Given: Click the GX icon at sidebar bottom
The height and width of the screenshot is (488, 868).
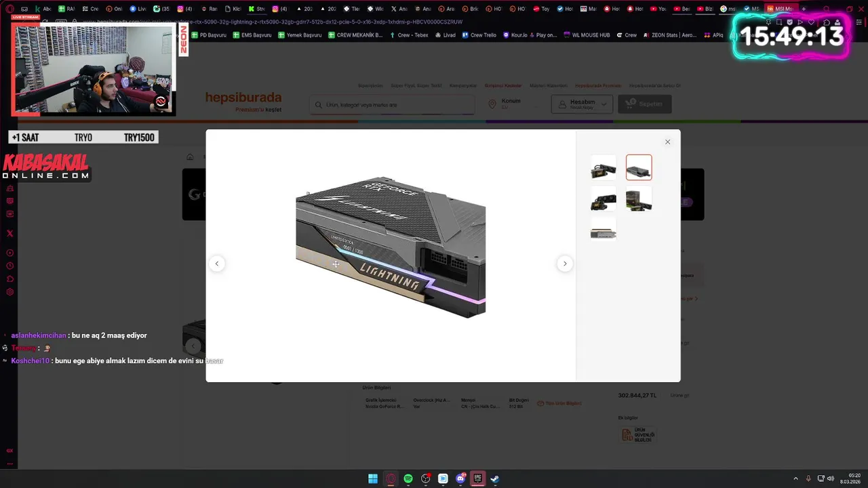Looking at the screenshot, I should 9,451.
